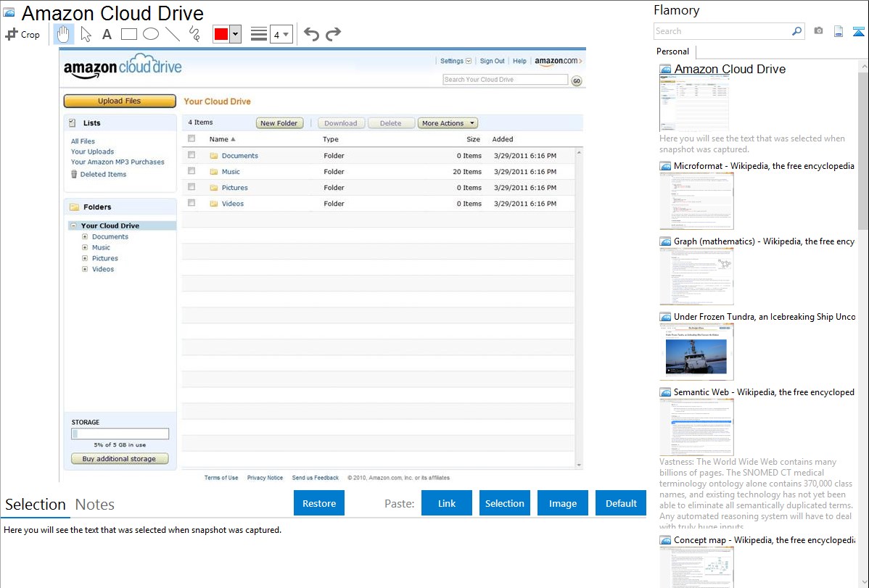Click the folder icon in Pictures file row
Viewport: 869px width, 588px height.
pyautogui.click(x=214, y=188)
